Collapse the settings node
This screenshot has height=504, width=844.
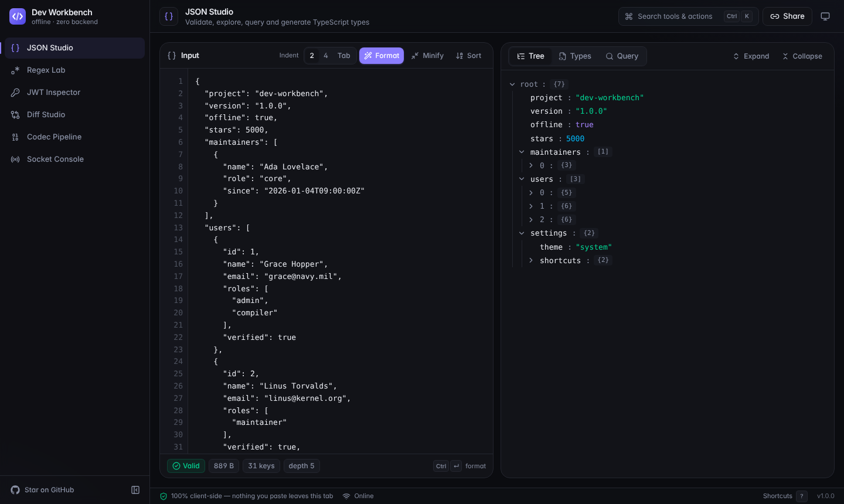(x=522, y=233)
